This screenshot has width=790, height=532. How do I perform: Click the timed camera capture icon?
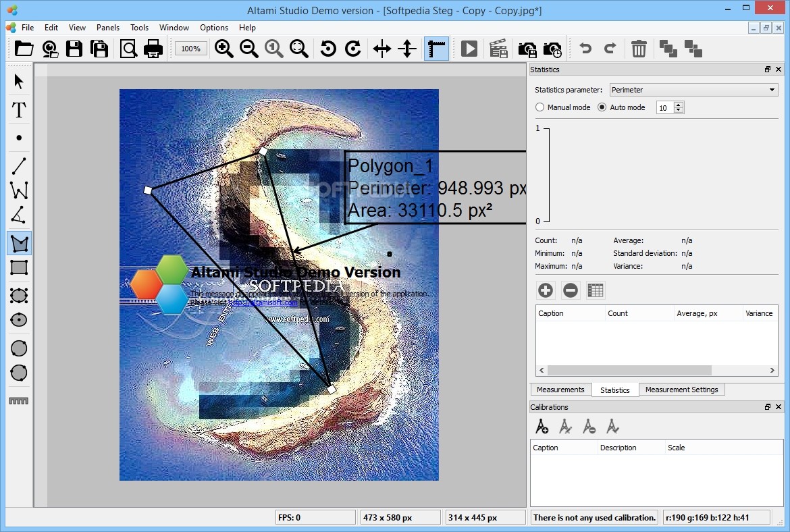point(552,49)
